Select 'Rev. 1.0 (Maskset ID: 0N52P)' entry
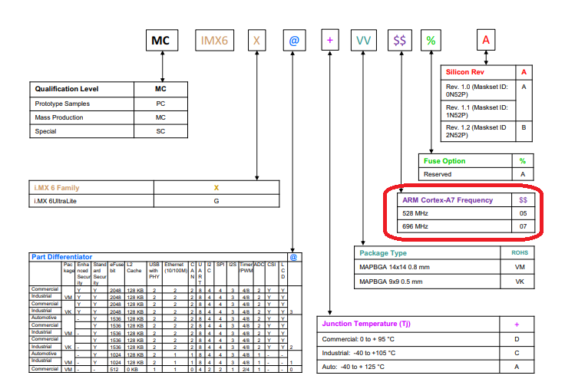The height and width of the screenshot is (392, 565). 477,91
